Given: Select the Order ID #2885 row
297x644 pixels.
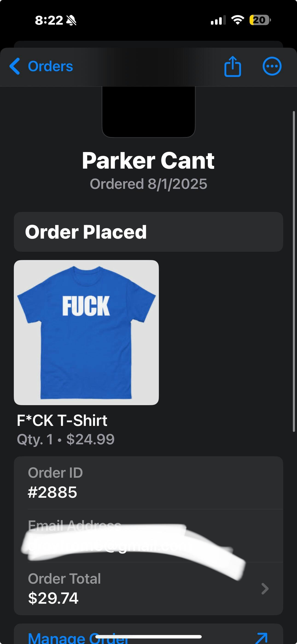Looking at the screenshot, I should tap(148, 483).
